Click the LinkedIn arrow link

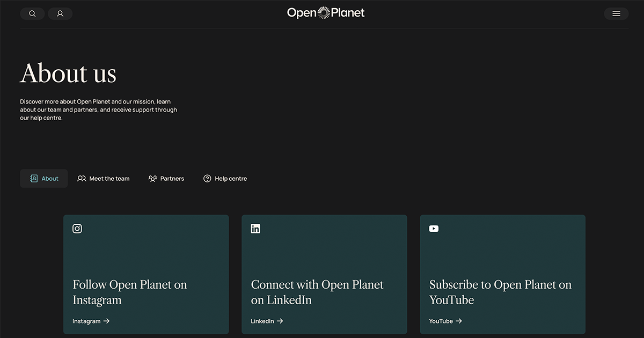[x=267, y=321]
